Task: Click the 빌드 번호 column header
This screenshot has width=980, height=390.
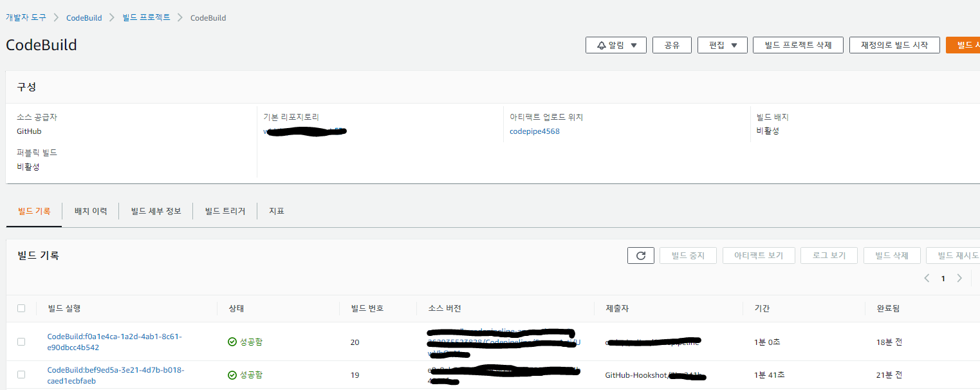Action: pos(367,308)
